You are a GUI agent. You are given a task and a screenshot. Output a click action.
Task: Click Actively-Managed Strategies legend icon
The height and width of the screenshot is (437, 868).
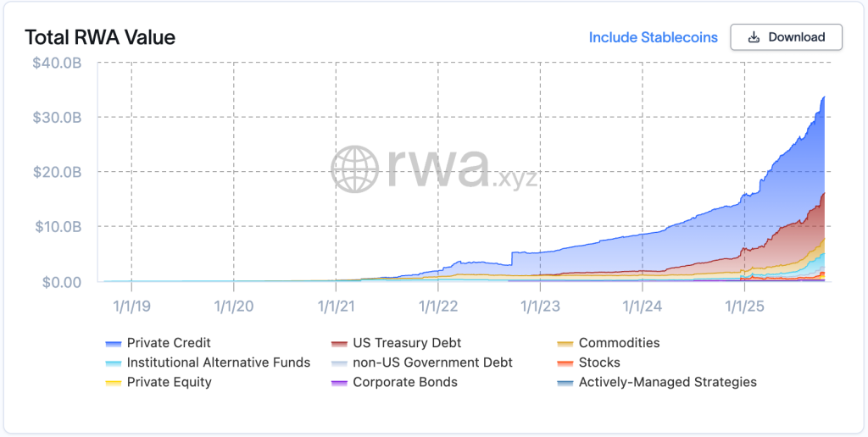[565, 383]
